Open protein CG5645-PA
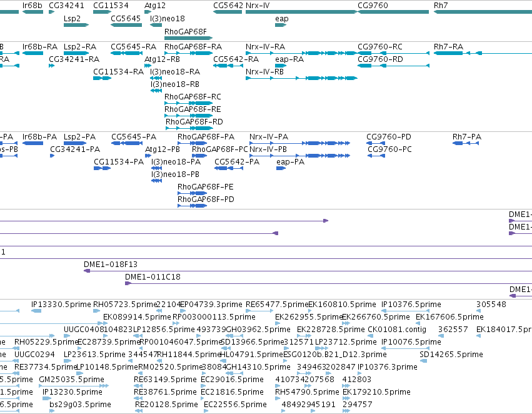 134,137
